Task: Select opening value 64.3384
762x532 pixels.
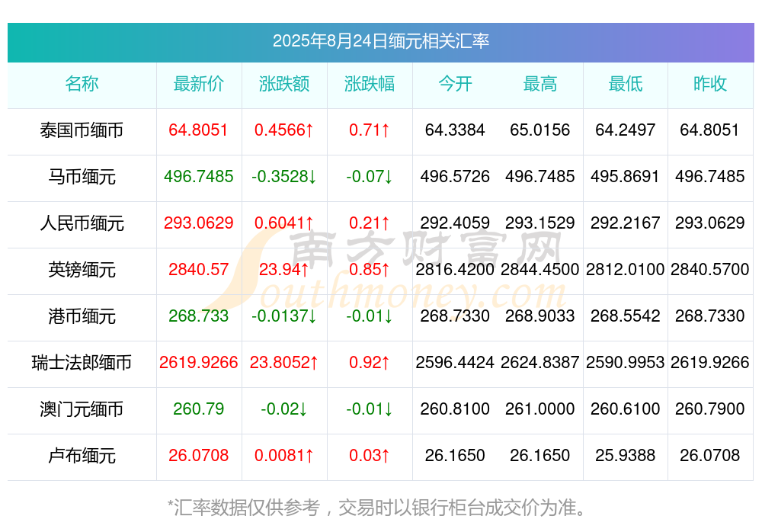Action: click(455, 130)
